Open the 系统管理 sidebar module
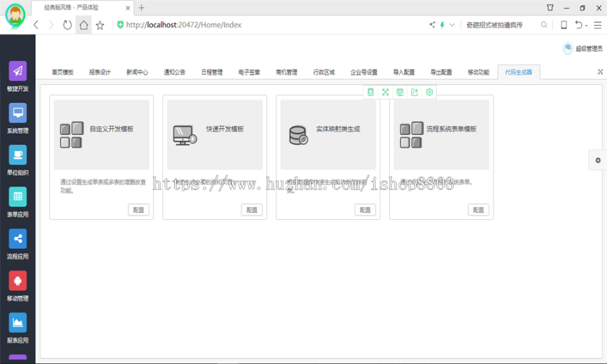The height and width of the screenshot is (364, 607). pos(18,119)
